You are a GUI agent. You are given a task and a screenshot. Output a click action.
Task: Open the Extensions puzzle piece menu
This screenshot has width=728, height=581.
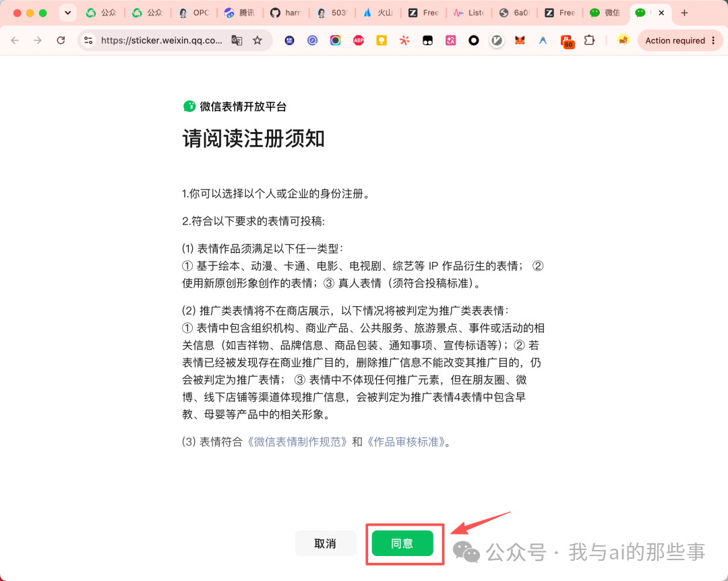590,40
